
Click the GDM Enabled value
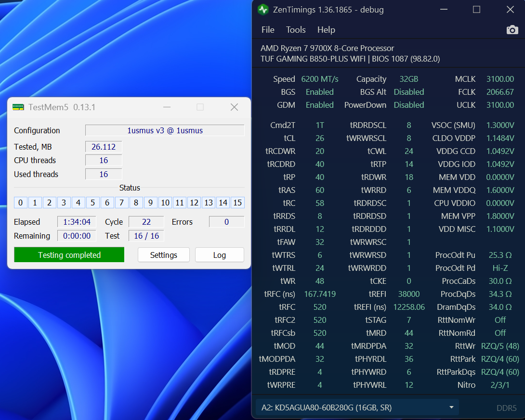pyautogui.click(x=320, y=105)
